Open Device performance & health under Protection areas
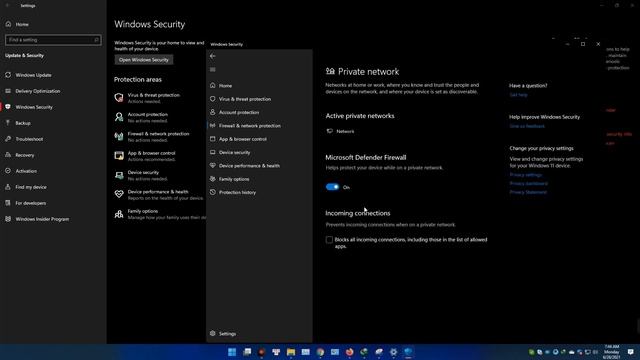The height and width of the screenshot is (360, 640). point(159,195)
